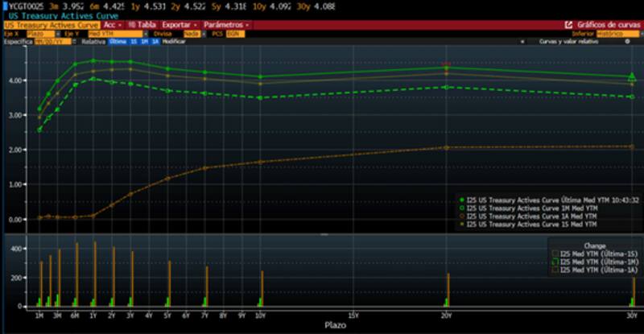Viewport: 644px width, 334px height.
Task: Click the table icon next to Tabla
Action: coord(130,25)
